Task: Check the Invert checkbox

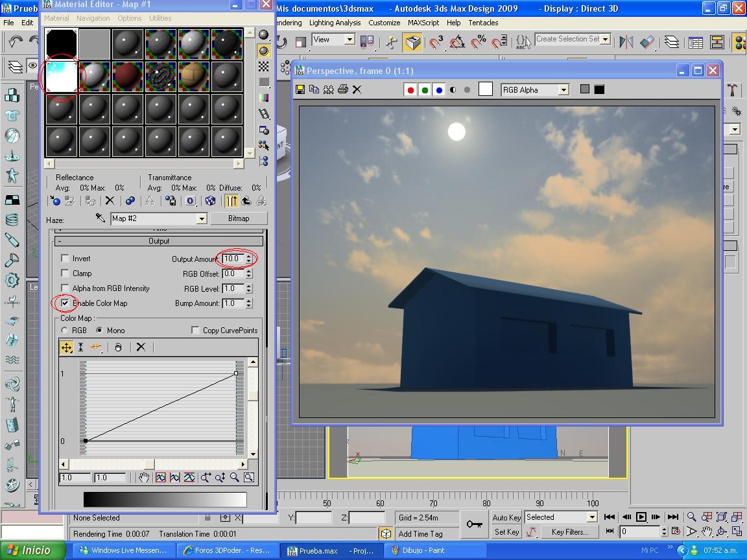Action: (65, 259)
